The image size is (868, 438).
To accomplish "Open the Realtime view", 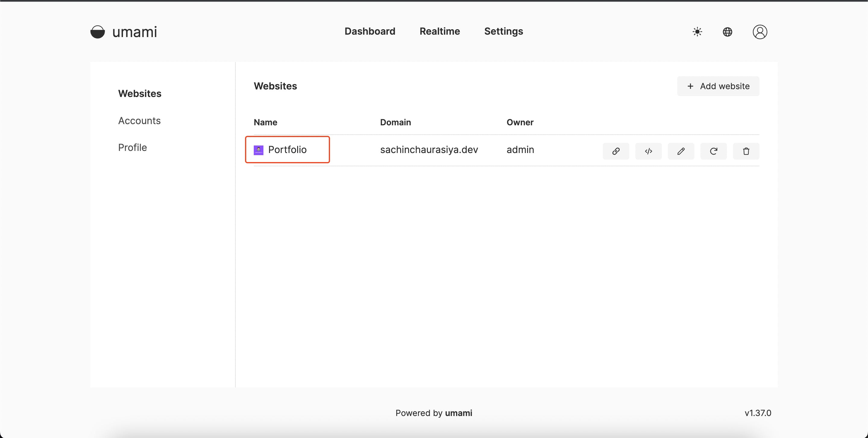I will coord(439,31).
